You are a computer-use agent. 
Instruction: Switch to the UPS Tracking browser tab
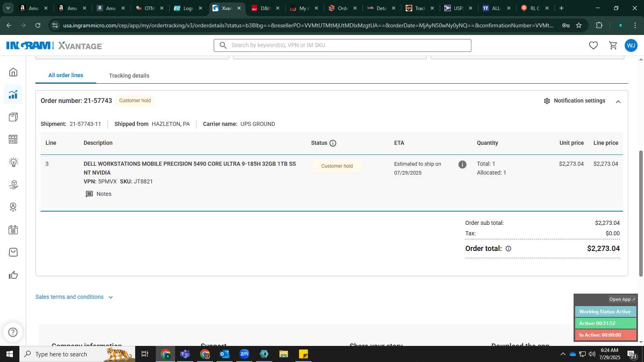tap(420, 8)
